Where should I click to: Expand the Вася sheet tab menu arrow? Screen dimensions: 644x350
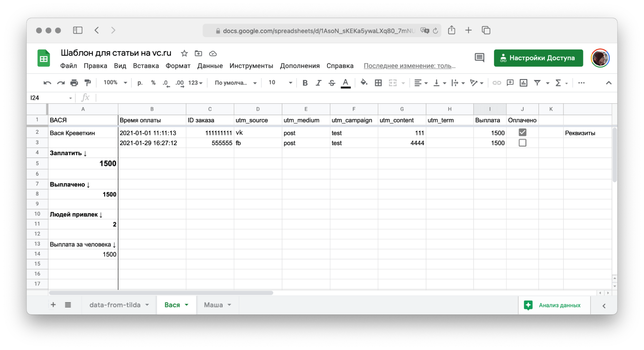click(187, 305)
